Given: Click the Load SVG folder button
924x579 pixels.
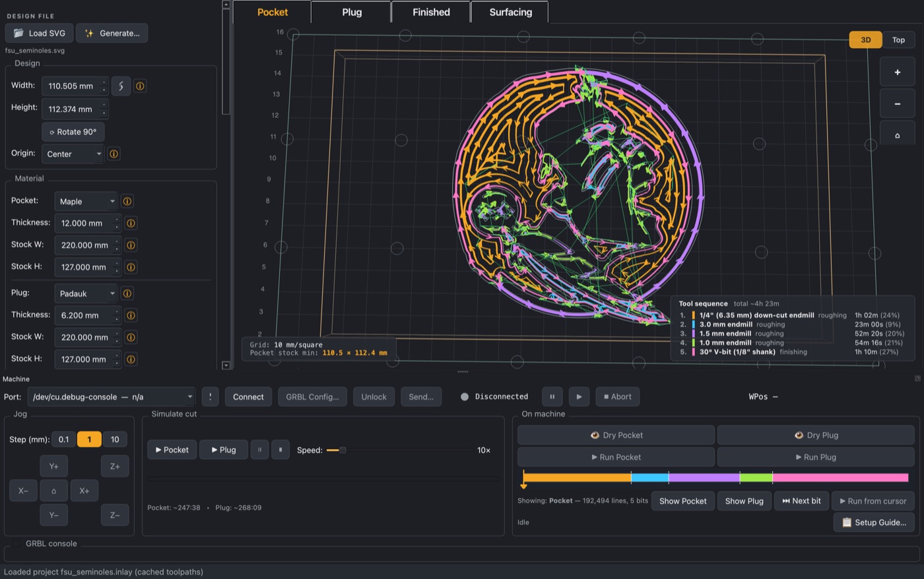Looking at the screenshot, I should click(39, 33).
